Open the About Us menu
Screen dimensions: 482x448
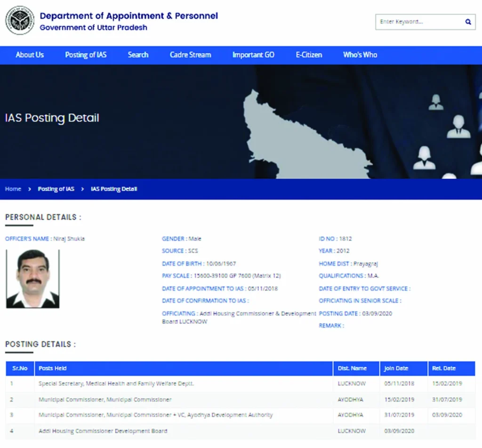30,55
